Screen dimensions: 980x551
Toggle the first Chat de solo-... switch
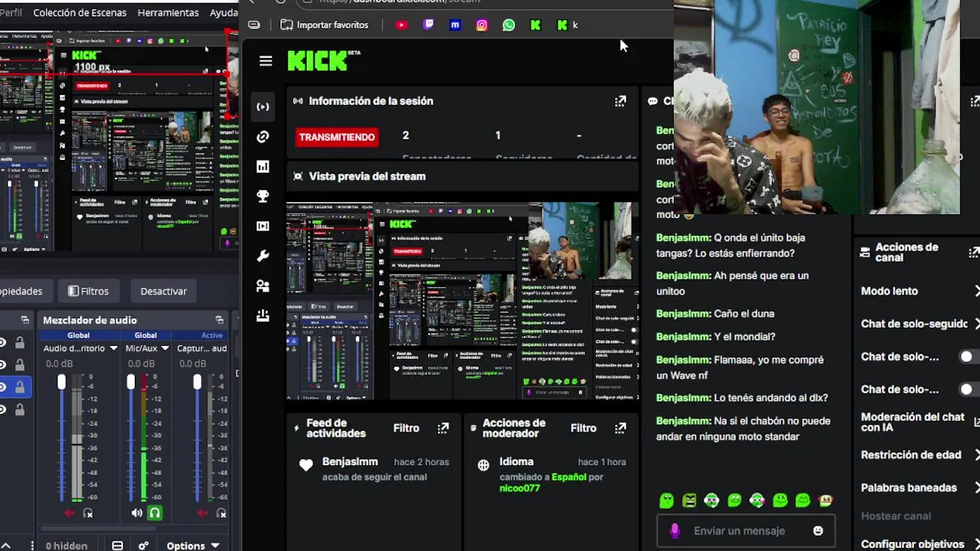coord(970,357)
